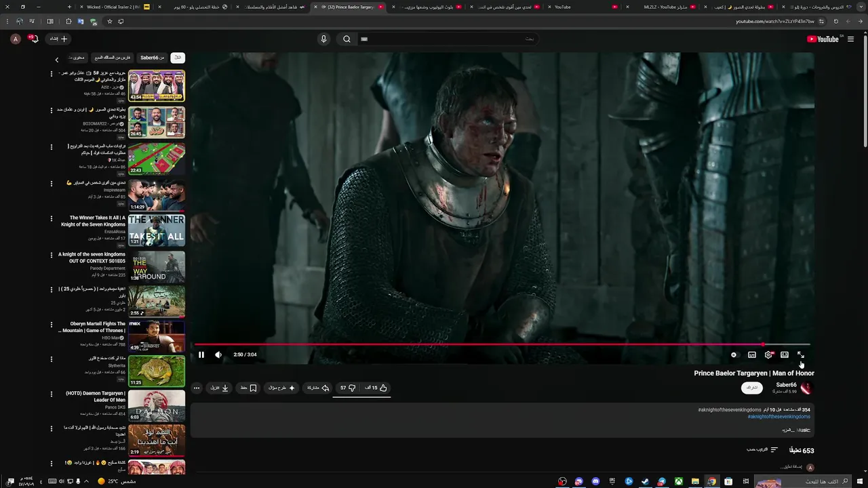Switch to the tab titled just YouTube
This screenshot has height=488, width=868.
tap(583, 7)
